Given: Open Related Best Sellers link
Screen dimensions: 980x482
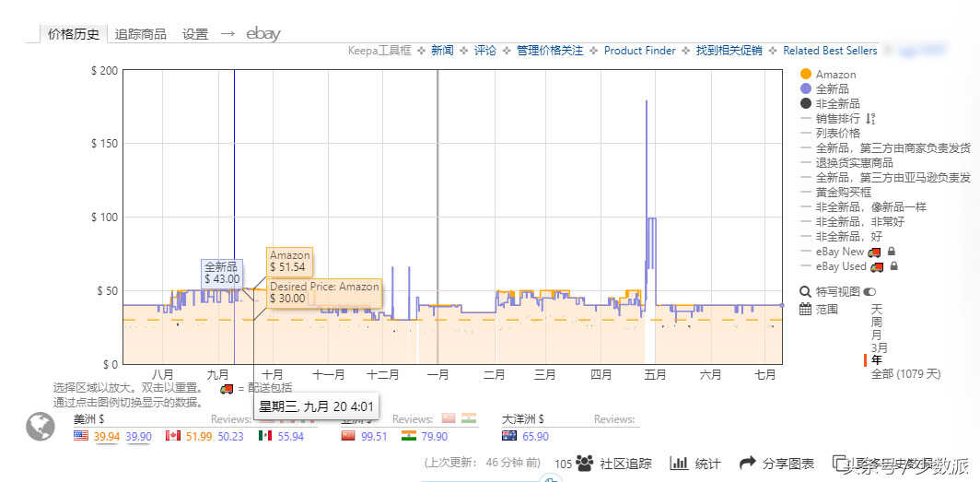Looking at the screenshot, I should pyautogui.click(x=830, y=51).
